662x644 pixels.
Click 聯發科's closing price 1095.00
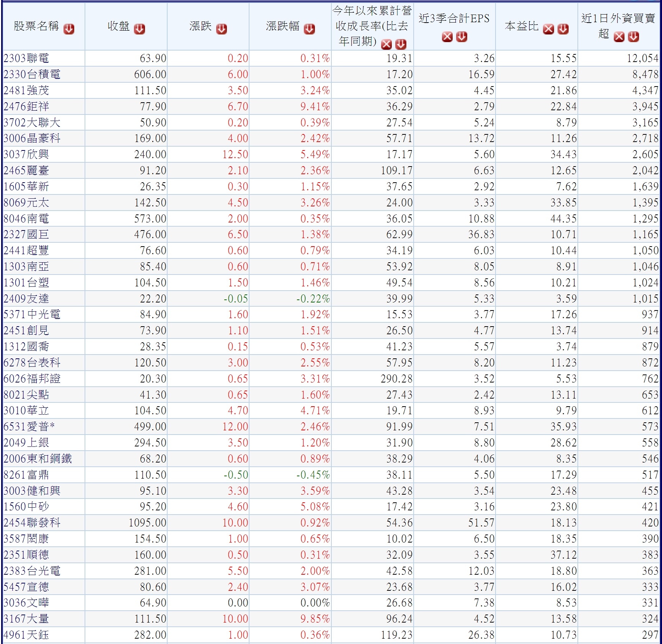click(x=147, y=523)
